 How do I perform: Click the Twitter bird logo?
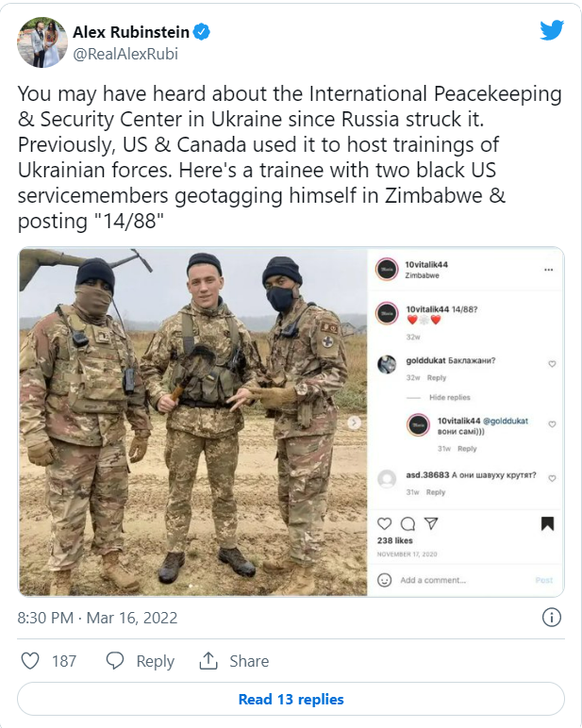[x=552, y=30]
